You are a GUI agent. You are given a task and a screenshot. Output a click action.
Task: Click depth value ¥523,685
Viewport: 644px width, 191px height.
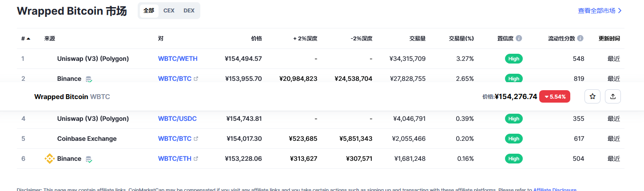pyautogui.click(x=303, y=139)
